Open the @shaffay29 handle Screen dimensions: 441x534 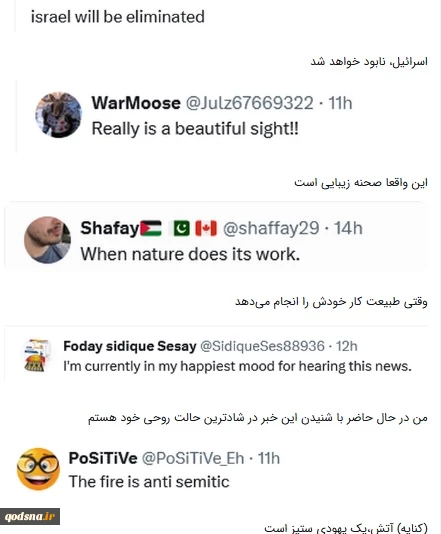pos(271,229)
